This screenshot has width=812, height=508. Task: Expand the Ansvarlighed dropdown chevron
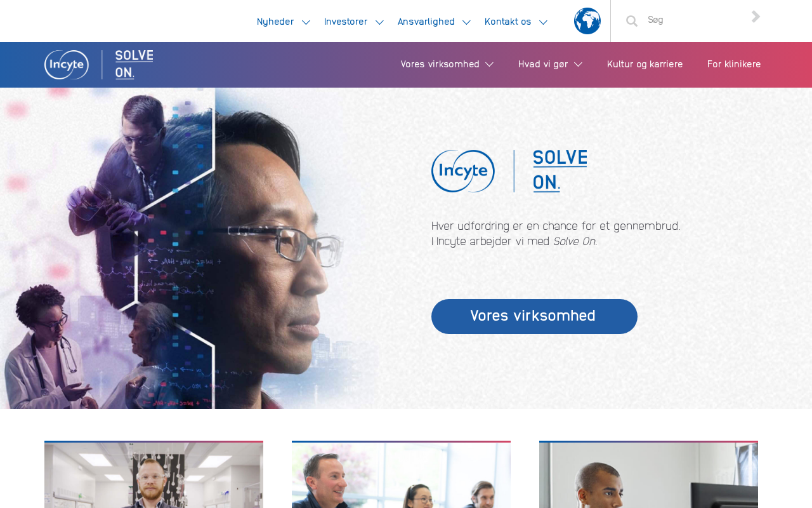point(466,22)
